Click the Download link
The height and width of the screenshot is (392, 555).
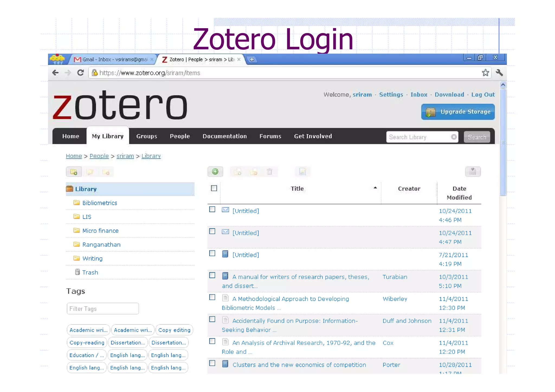(x=449, y=95)
